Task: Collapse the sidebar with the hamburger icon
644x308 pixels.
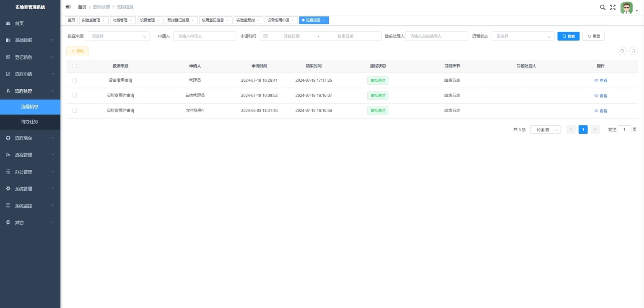Action: click(x=68, y=7)
